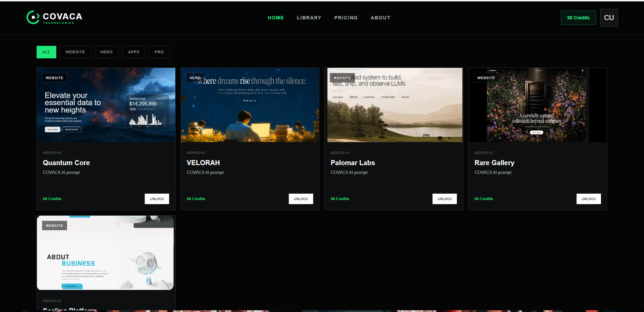Click the Rare Gallery title
644x312 pixels.
click(494, 163)
